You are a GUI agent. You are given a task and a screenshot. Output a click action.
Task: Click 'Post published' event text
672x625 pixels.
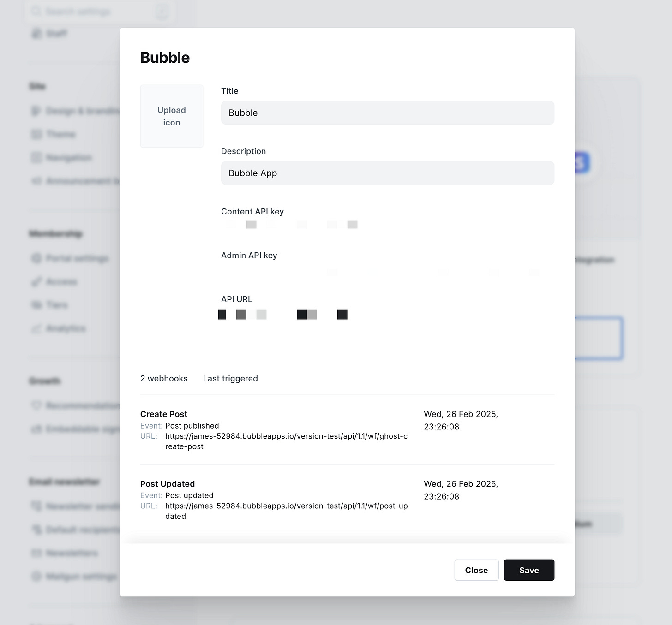coord(192,426)
